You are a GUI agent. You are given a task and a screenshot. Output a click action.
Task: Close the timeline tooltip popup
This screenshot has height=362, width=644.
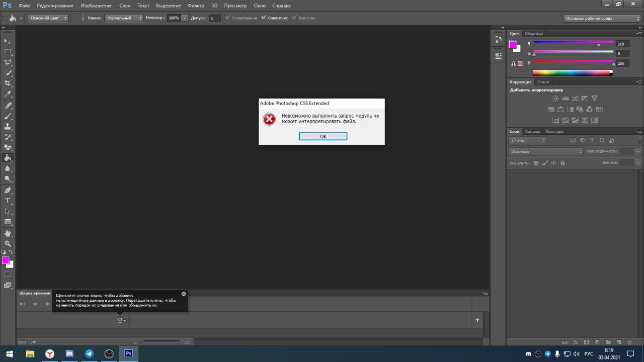coord(184,294)
